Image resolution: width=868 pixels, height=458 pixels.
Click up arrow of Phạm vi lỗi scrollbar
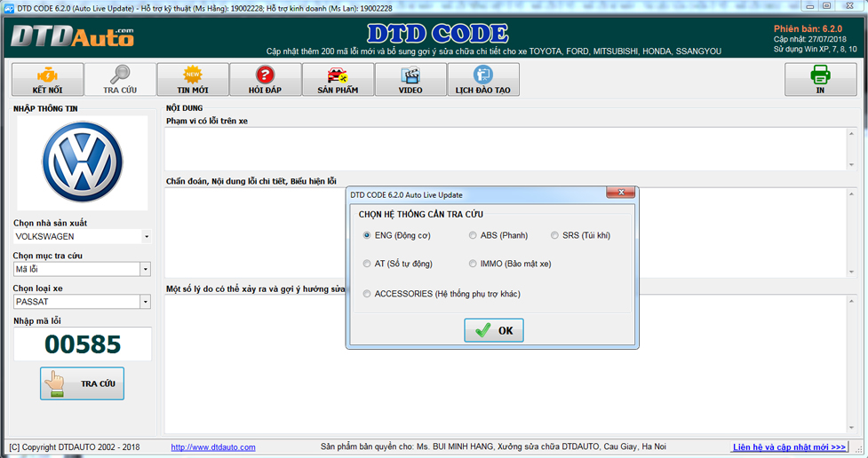coord(851,133)
